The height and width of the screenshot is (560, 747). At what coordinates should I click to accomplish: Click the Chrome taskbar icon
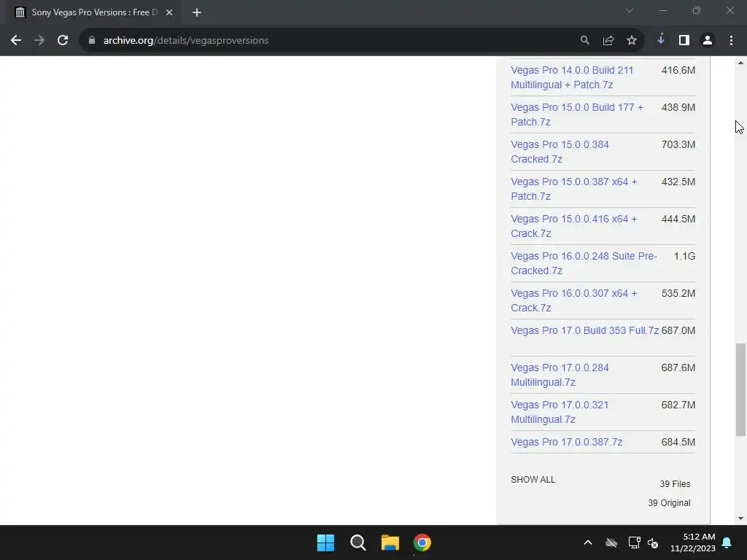(422, 542)
